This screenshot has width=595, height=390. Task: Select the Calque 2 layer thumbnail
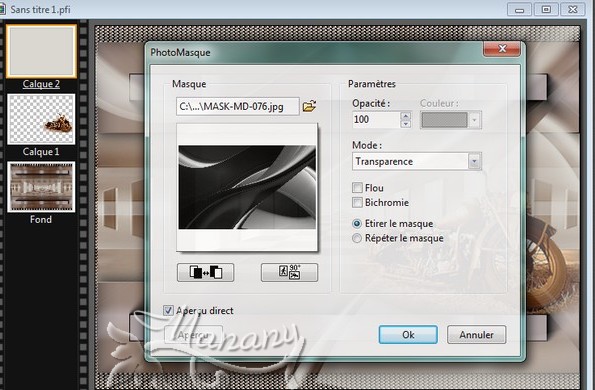coord(41,51)
